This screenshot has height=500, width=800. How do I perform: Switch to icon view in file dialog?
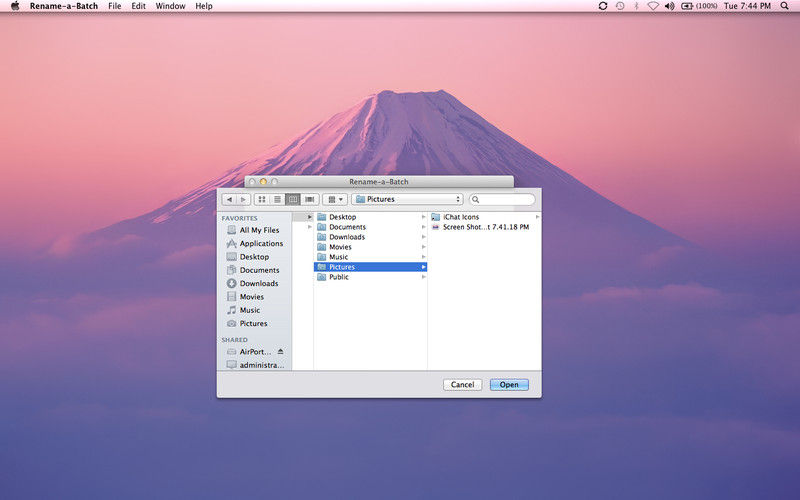coord(262,199)
